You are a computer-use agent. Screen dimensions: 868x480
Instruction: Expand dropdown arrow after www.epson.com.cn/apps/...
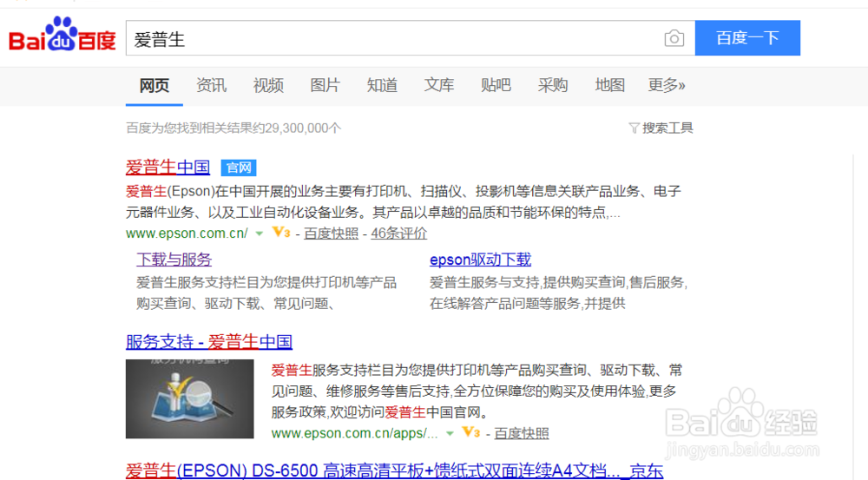[450, 433]
